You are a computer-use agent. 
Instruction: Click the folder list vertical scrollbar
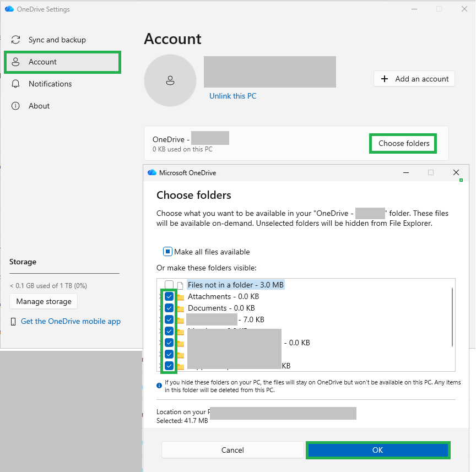pos(452,317)
